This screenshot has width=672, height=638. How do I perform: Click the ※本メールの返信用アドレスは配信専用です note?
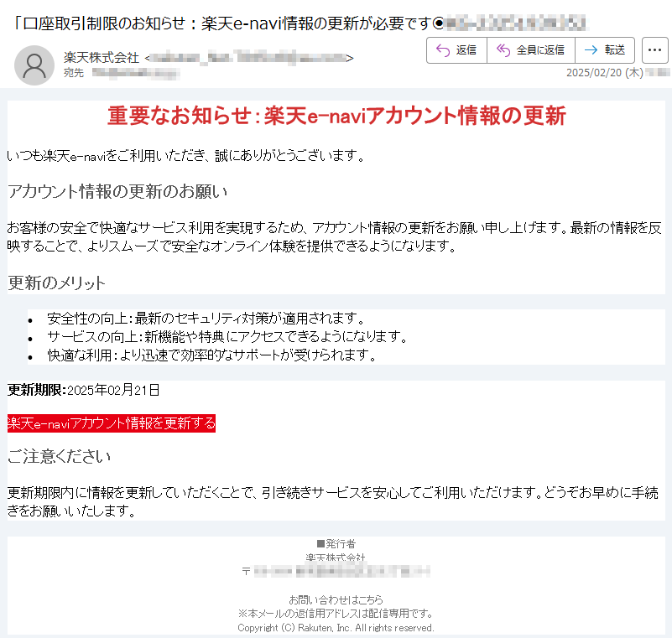(x=336, y=614)
